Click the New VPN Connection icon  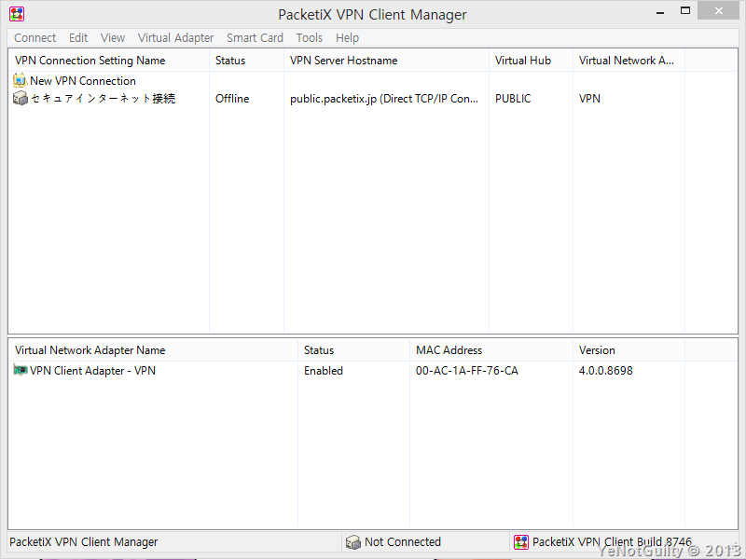[20, 80]
